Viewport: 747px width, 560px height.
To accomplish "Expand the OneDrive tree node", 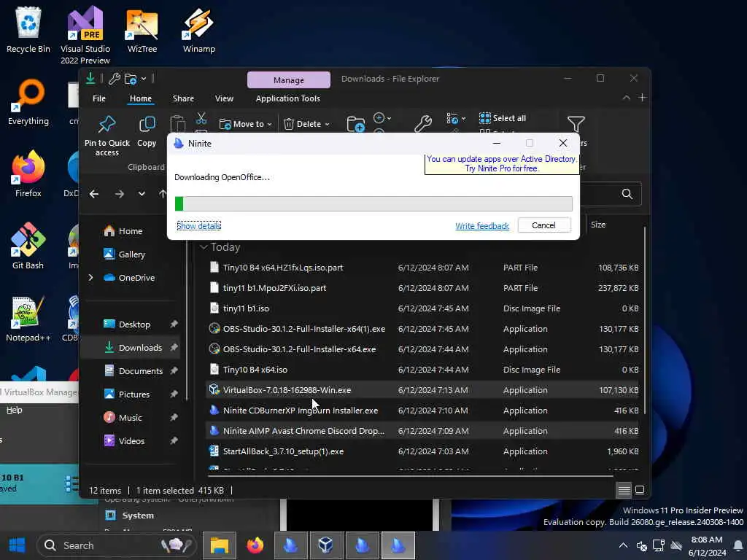I will pos(90,278).
